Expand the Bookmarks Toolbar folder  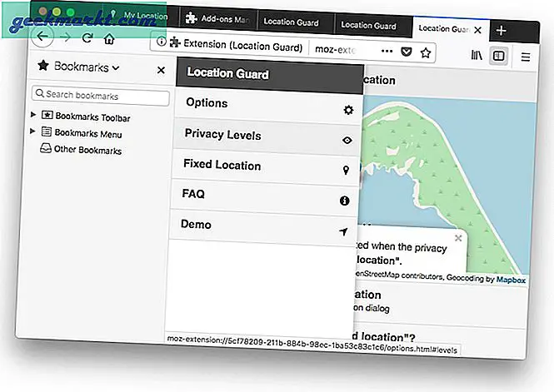pyautogui.click(x=33, y=114)
